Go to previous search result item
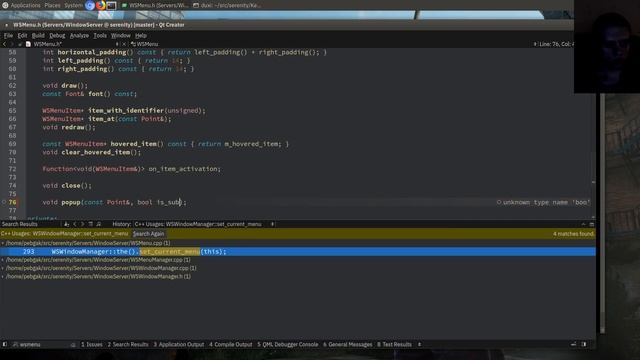The height and width of the screenshot is (360, 640). coord(75,224)
